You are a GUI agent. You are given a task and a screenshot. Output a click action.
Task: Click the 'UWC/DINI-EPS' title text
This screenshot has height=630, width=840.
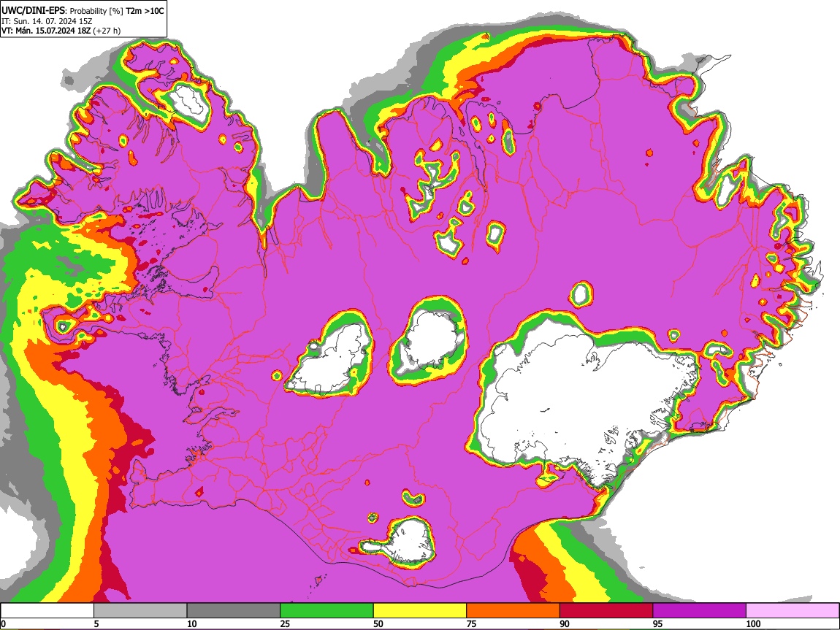coord(34,11)
